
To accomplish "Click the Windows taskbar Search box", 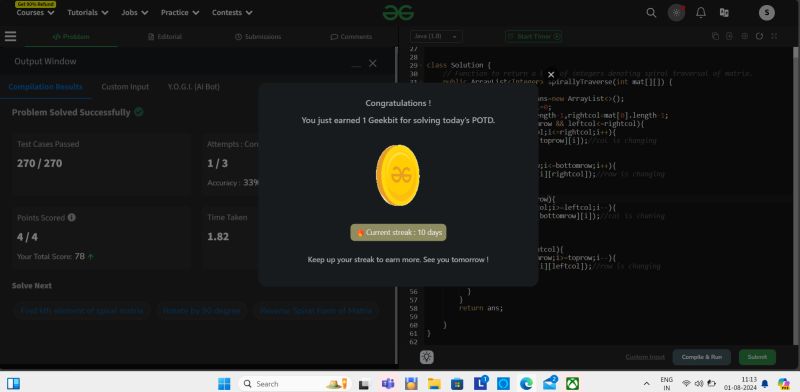I will point(295,383).
